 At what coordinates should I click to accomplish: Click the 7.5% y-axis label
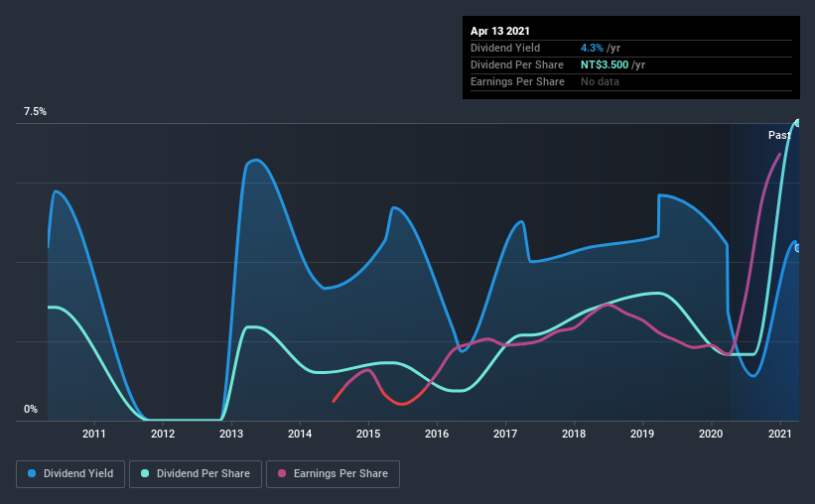click(x=35, y=112)
